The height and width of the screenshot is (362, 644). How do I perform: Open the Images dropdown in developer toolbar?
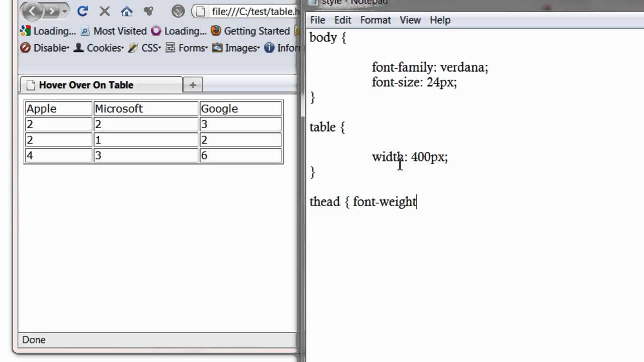pos(235,48)
